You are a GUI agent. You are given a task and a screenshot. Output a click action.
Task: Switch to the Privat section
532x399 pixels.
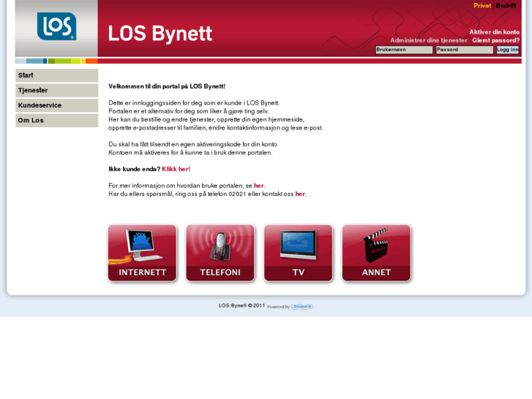tap(482, 5)
